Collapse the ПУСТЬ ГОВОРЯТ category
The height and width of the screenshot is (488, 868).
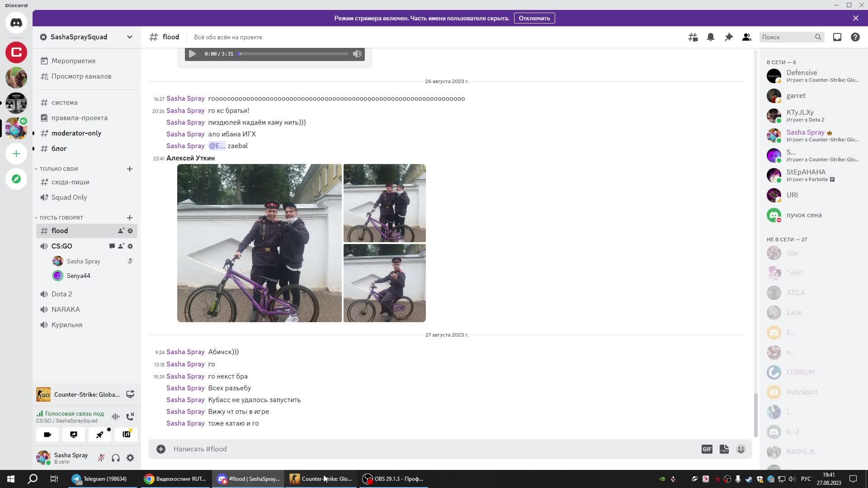click(x=61, y=218)
